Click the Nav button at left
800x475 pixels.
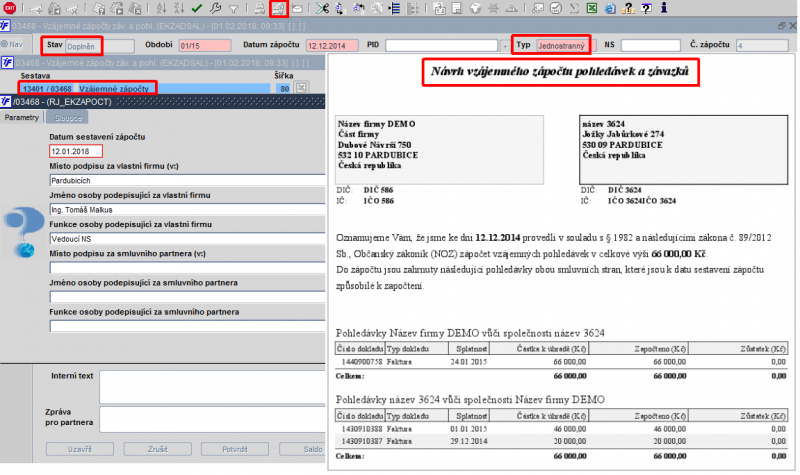[x=12, y=44]
